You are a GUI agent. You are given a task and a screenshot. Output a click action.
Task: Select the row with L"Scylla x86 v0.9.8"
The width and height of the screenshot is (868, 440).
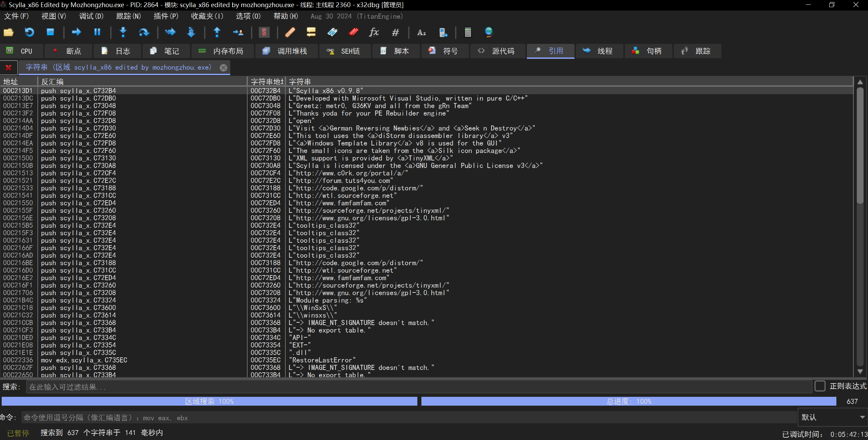pyautogui.click(x=427, y=91)
